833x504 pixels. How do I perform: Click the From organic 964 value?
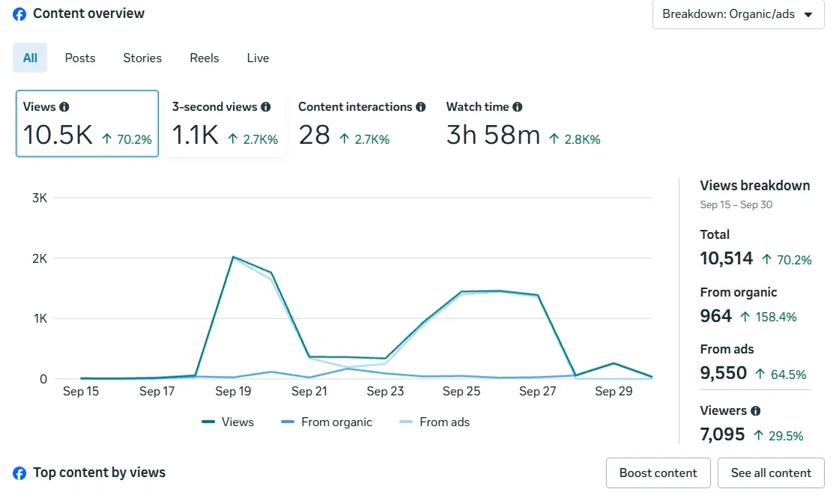tap(715, 316)
